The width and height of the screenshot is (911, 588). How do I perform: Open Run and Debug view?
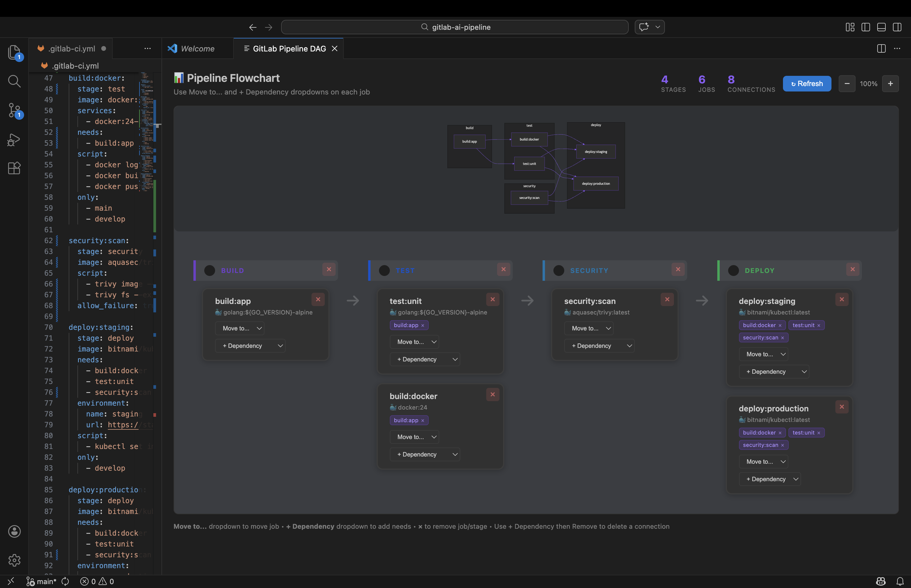tap(14, 139)
